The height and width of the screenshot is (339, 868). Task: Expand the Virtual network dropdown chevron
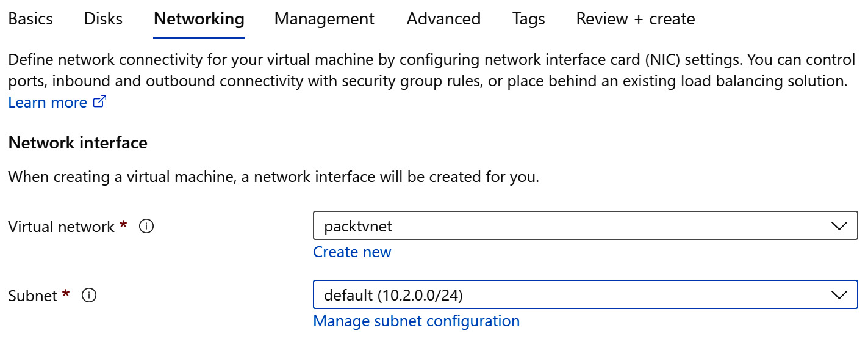(x=839, y=226)
